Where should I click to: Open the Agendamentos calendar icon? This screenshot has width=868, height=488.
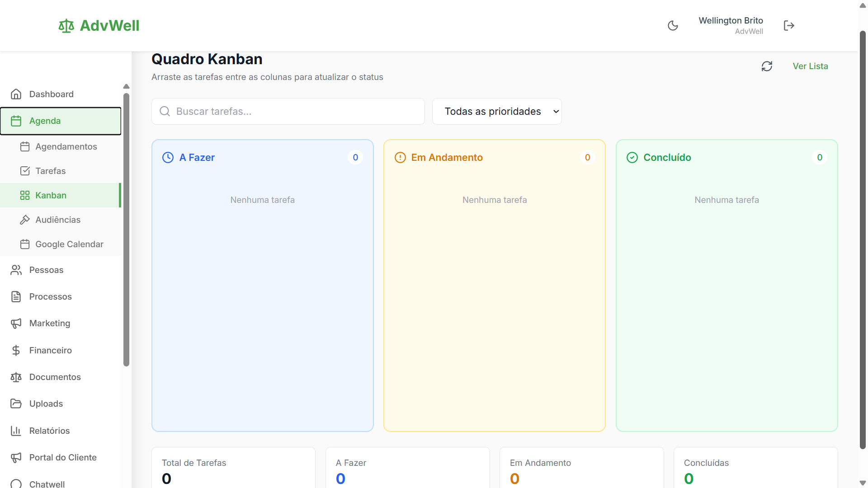pos(25,146)
